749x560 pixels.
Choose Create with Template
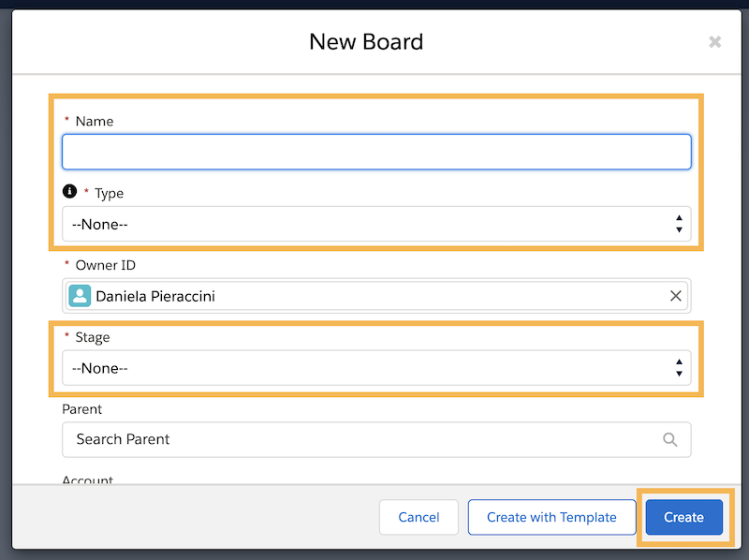pyautogui.click(x=551, y=517)
